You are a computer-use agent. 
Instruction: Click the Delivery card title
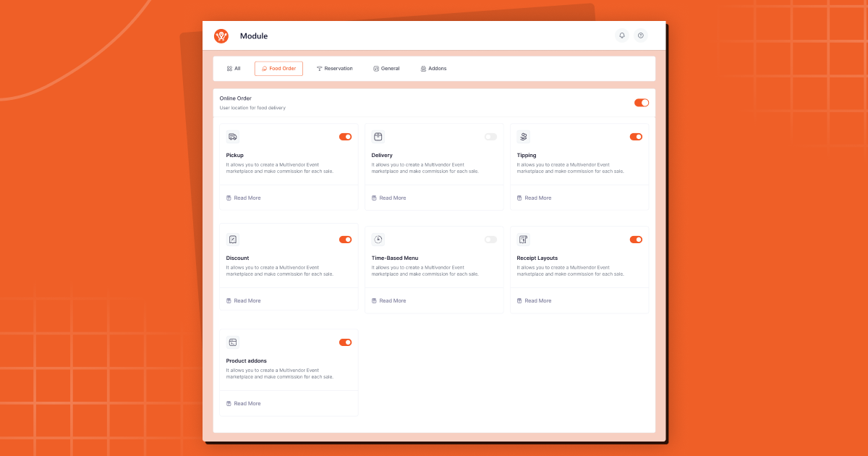click(x=382, y=156)
